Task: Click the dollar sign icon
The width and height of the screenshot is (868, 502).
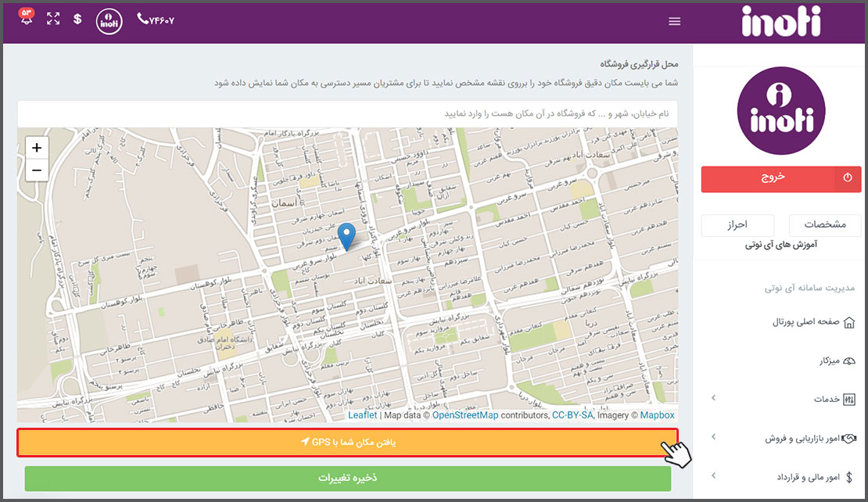Action: 77,20
